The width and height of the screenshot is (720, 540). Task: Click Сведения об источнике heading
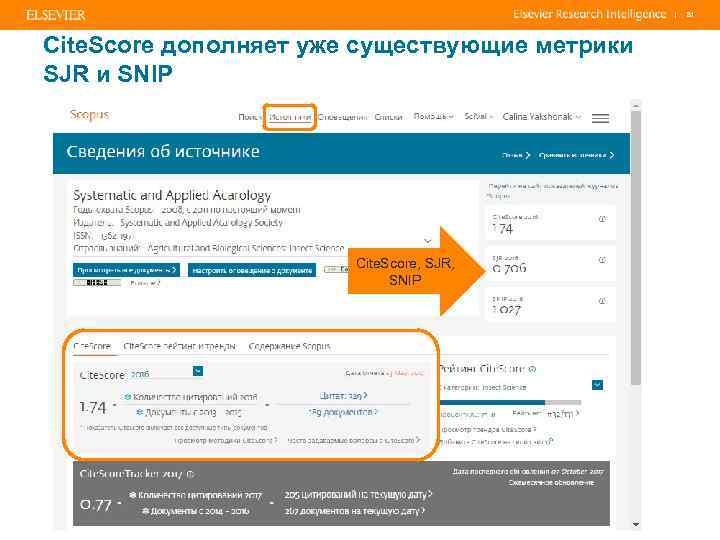pos(163,152)
